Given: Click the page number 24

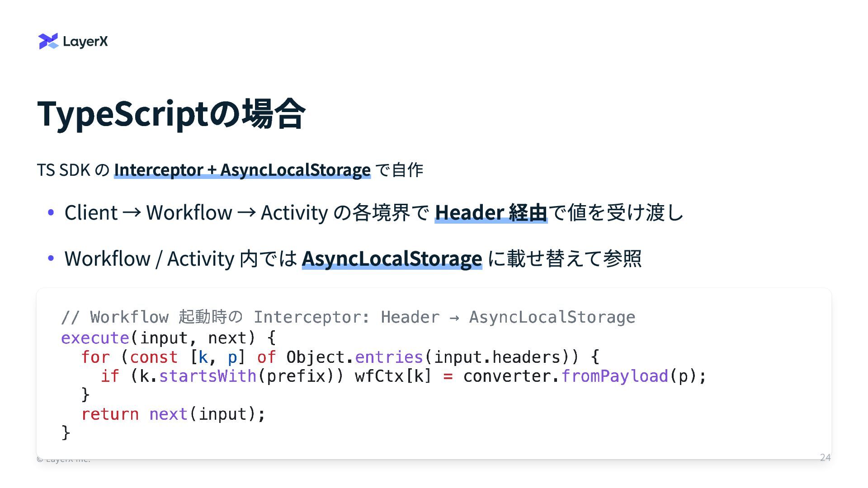Looking at the screenshot, I should (x=825, y=457).
